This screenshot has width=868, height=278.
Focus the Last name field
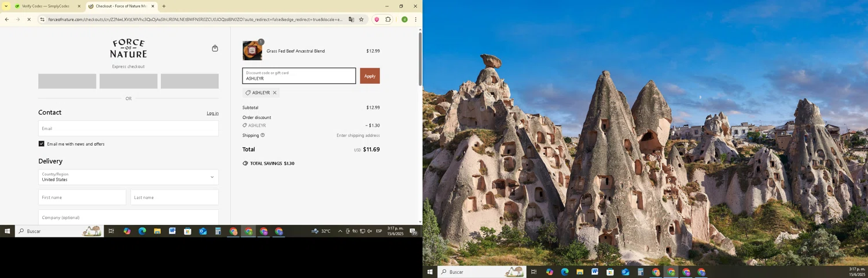[175, 197]
